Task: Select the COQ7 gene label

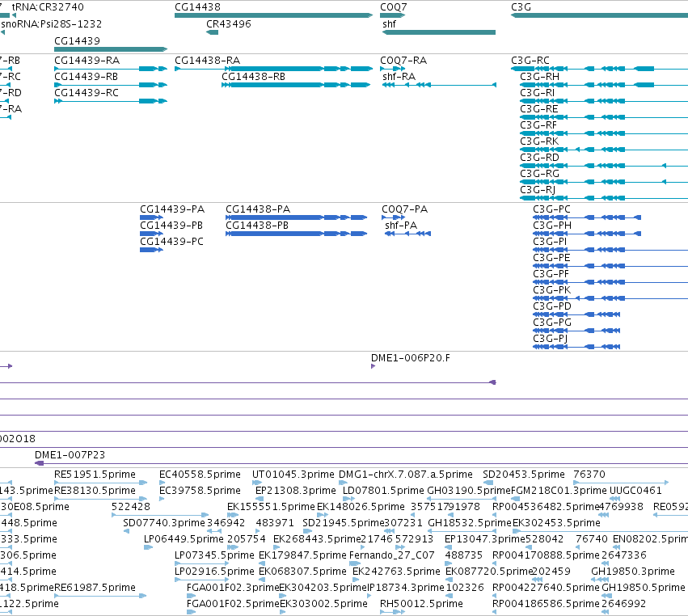Action: (x=393, y=7)
